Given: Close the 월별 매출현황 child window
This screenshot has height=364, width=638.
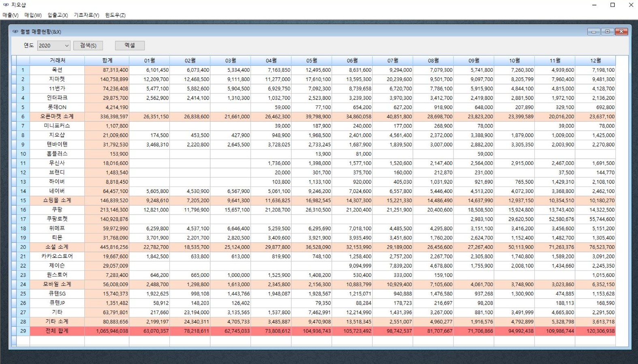Looking at the screenshot, I should point(621,32).
